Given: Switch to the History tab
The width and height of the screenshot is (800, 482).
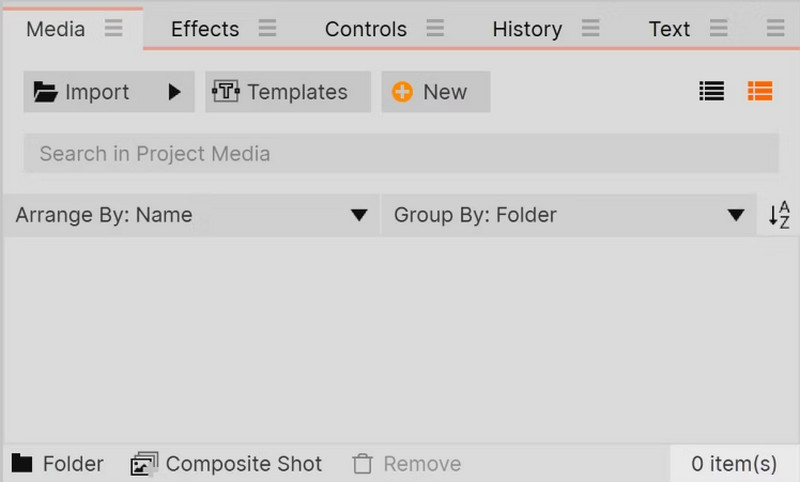Looking at the screenshot, I should point(527,29).
